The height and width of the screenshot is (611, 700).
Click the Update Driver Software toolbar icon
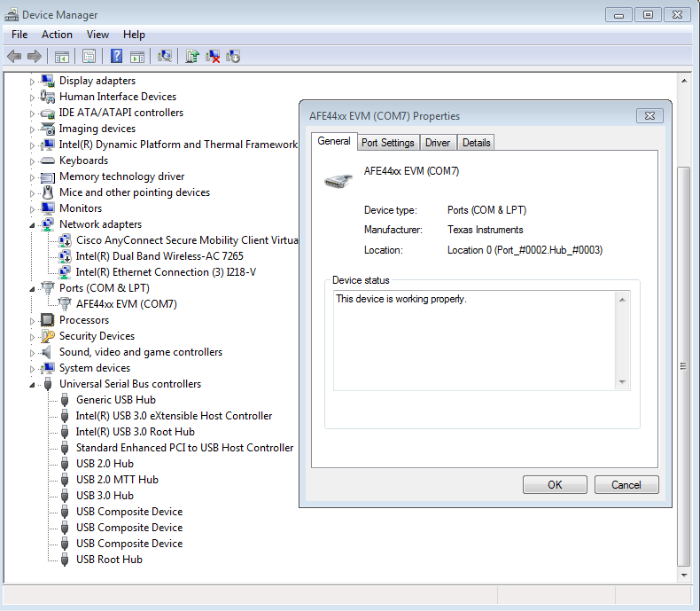tap(192, 56)
